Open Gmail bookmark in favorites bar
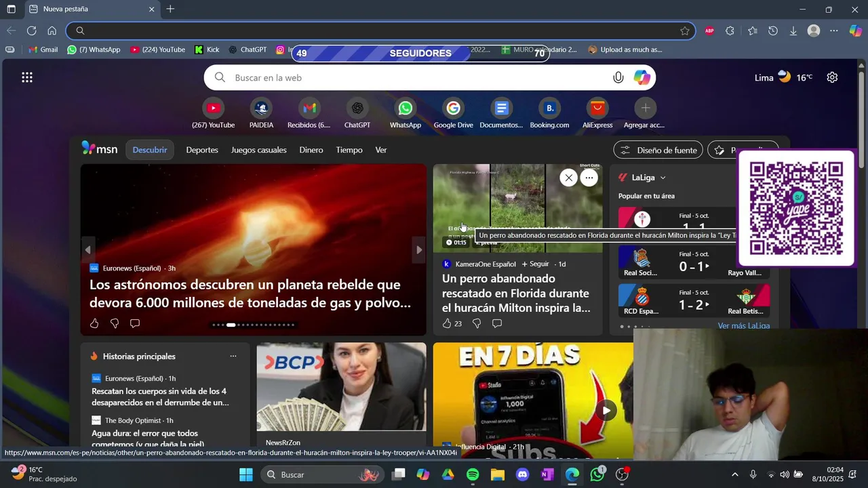 (43, 49)
